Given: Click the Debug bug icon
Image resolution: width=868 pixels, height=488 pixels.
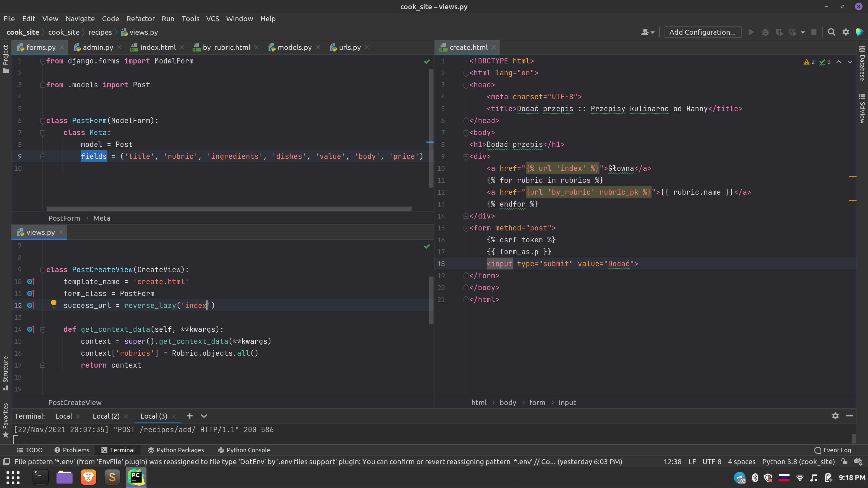Looking at the screenshot, I should coord(765,32).
